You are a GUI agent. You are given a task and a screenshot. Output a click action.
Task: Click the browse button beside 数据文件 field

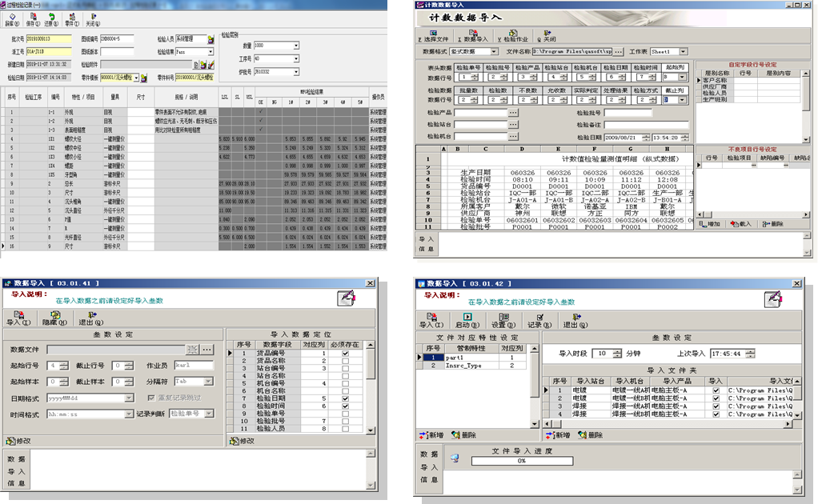(207, 350)
